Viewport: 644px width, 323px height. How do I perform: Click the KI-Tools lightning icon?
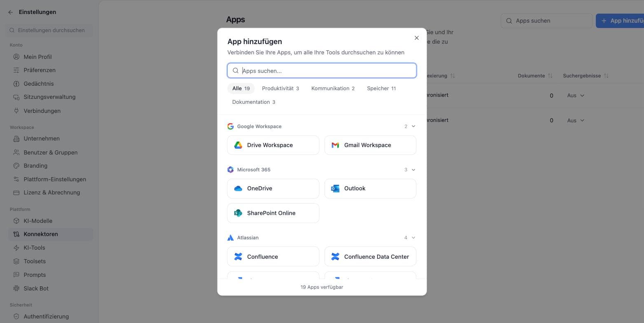[x=16, y=248]
